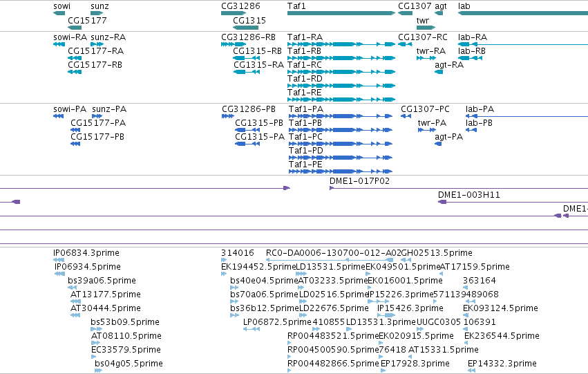The height and width of the screenshot is (374, 588).
Task: Click the 'lab' gene label
Action: pos(464,6)
